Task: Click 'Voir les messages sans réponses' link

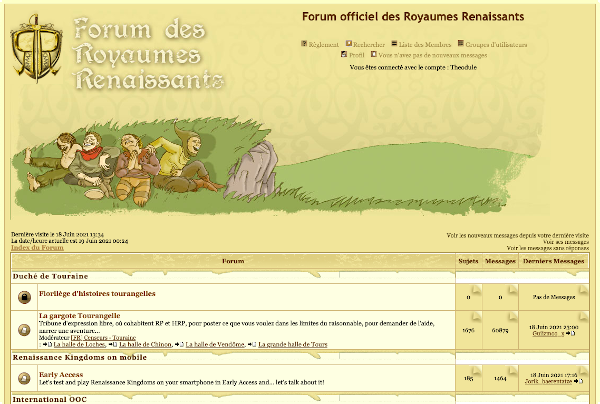Action: click(548, 248)
